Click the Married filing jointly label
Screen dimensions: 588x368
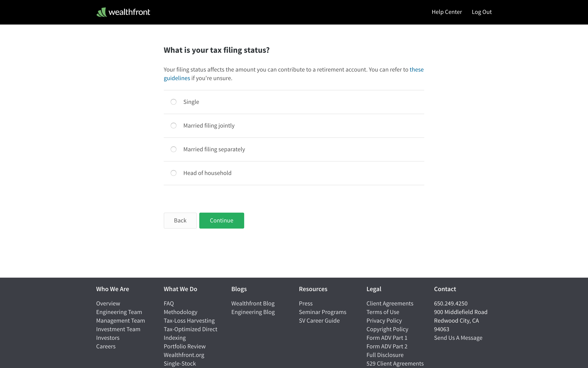tap(209, 126)
